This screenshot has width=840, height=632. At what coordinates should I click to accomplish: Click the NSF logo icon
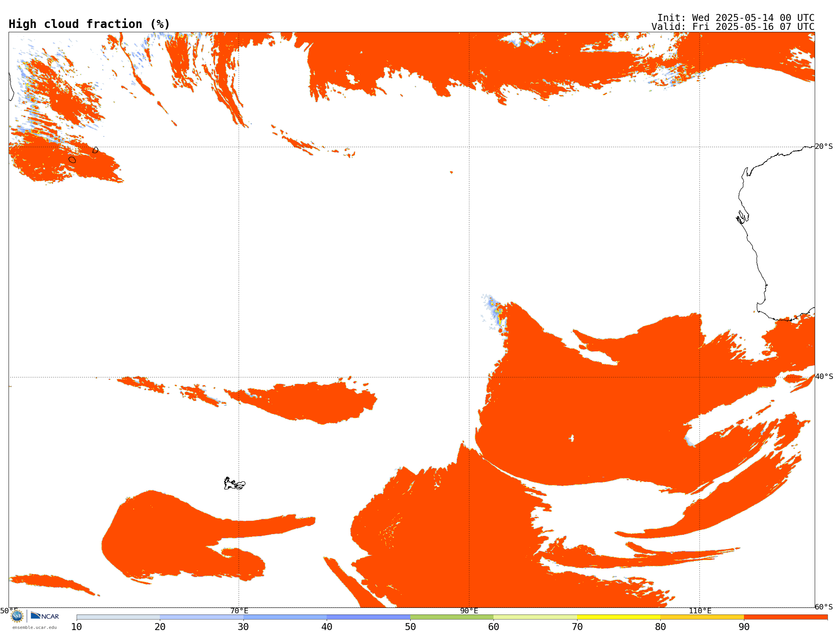17,616
